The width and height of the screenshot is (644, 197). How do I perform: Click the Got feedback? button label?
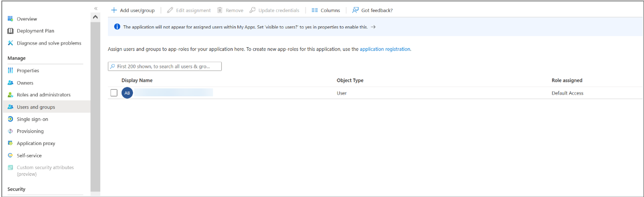point(377,10)
